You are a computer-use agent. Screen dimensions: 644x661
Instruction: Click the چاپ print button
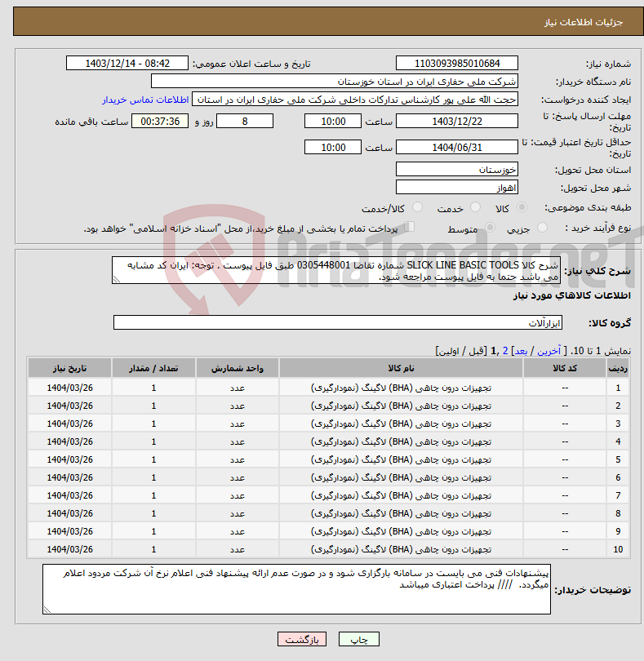(x=359, y=639)
